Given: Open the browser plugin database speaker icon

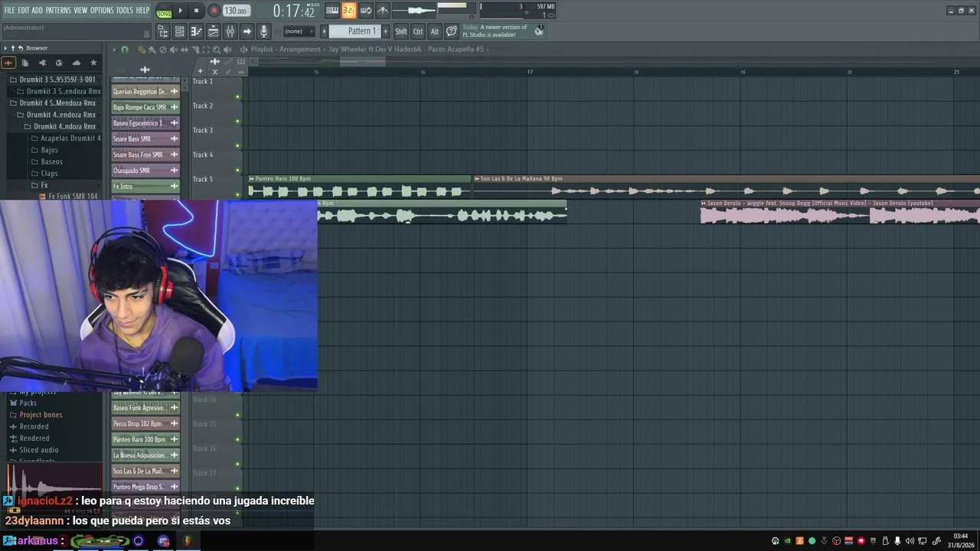Looking at the screenshot, I should click(x=42, y=63).
